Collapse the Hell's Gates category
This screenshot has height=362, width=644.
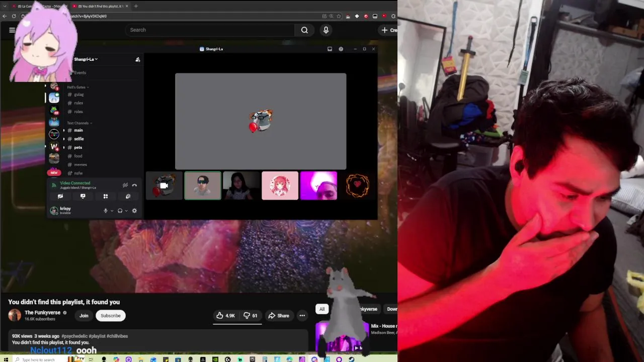78,87
